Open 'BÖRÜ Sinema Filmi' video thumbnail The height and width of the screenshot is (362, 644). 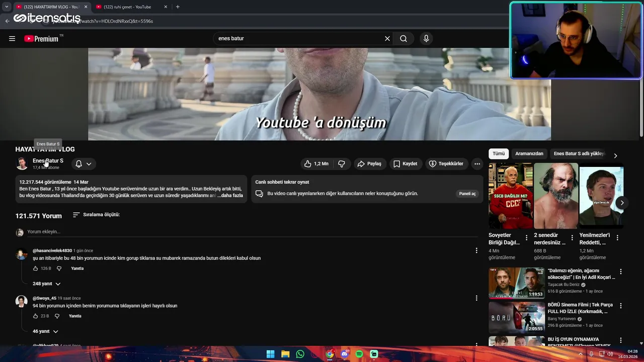[517, 317]
